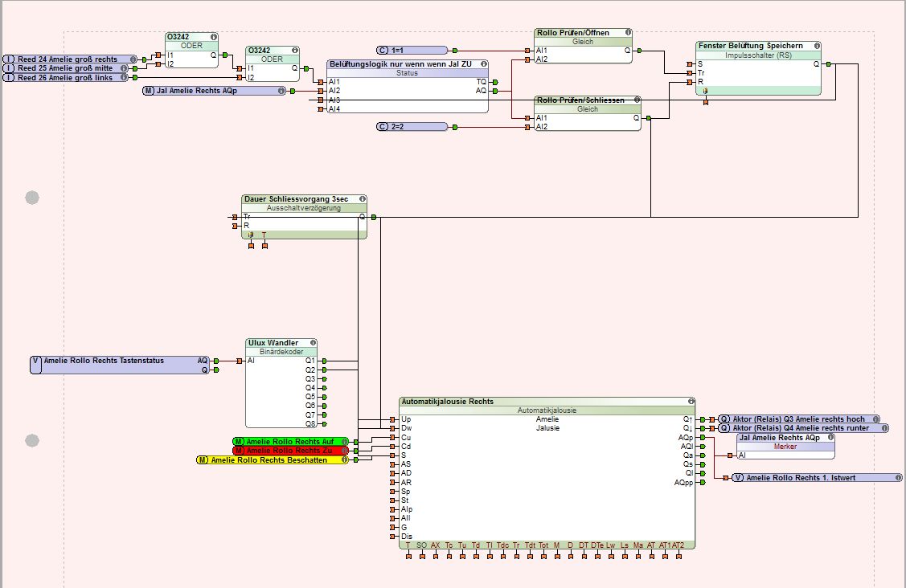Image resolution: width=906 pixels, height=588 pixels.
Task: Click the C icon of constant 1=1
Action: click(383, 51)
